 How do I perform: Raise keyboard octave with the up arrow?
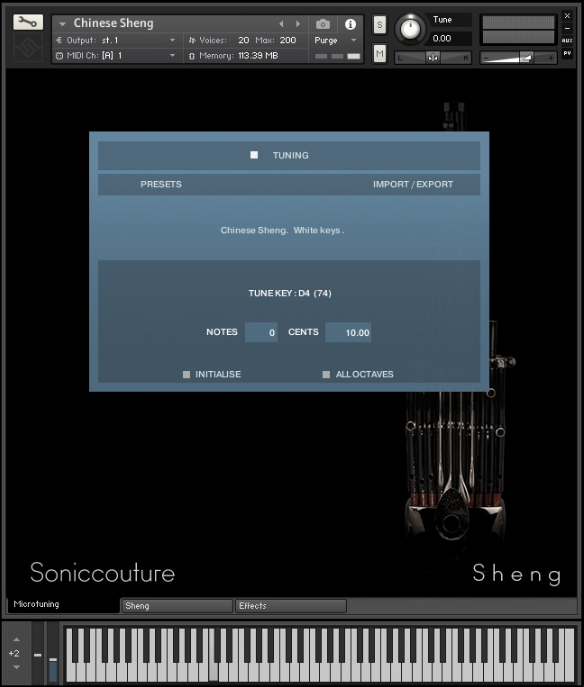16,639
